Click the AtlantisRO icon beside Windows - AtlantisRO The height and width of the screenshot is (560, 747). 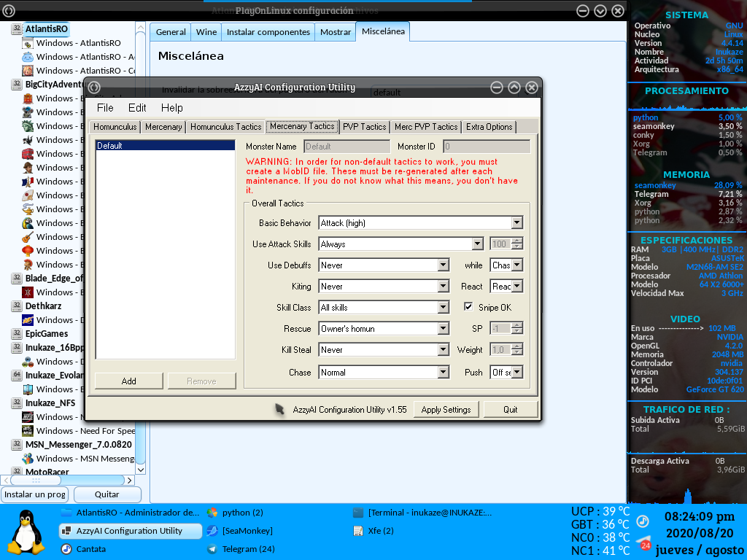coord(28,43)
